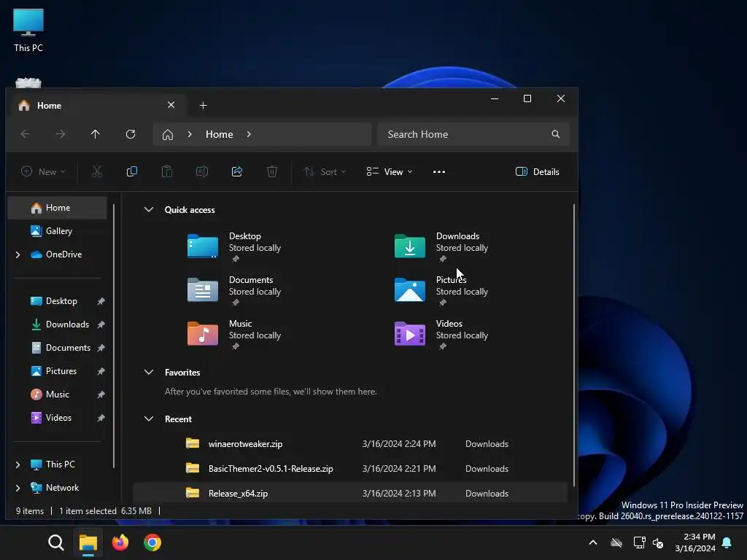The width and height of the screenshot is (747, 560).
Task: Click the main pane vertical scrollbar
Action: coord(573,346)
